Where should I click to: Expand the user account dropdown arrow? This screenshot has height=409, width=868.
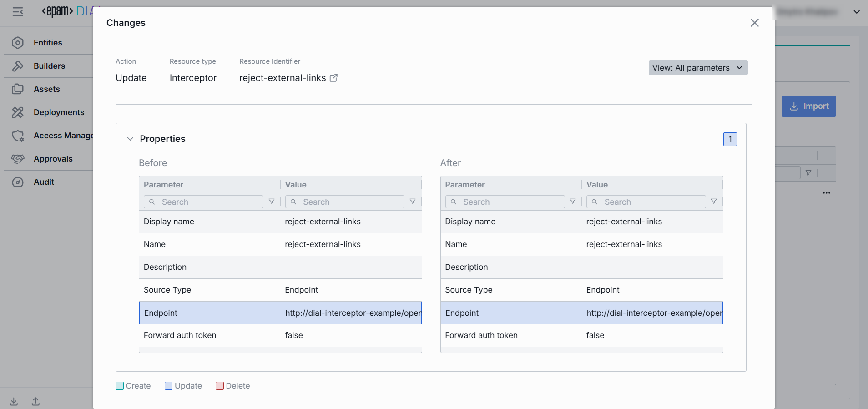pos(857,12)
